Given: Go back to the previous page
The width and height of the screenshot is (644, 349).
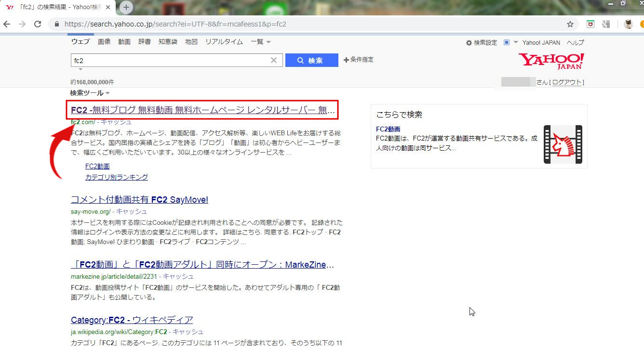Looking at the screenshot, I should pyautogui.click(x=7, y=24).
